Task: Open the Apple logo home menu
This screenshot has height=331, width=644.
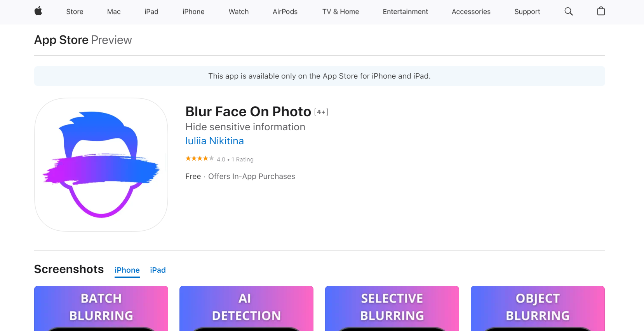Action: click(x=38, y=11)
